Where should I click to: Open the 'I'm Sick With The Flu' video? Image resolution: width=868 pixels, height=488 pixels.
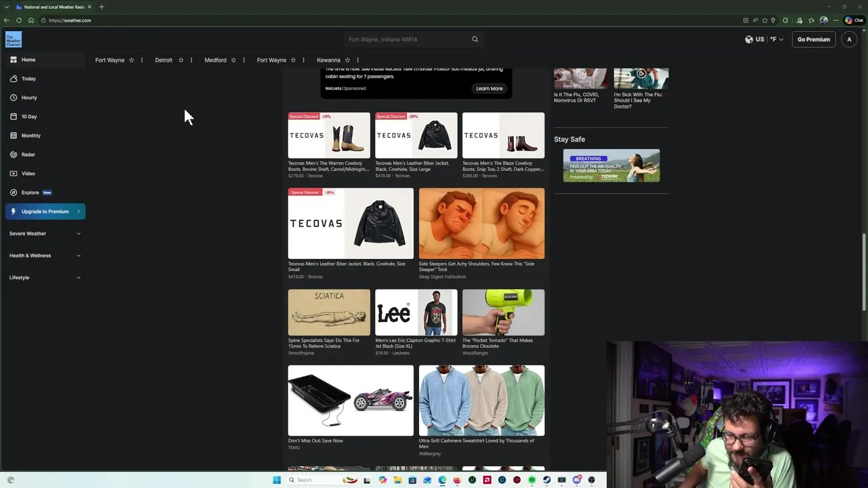pos(641,88)
